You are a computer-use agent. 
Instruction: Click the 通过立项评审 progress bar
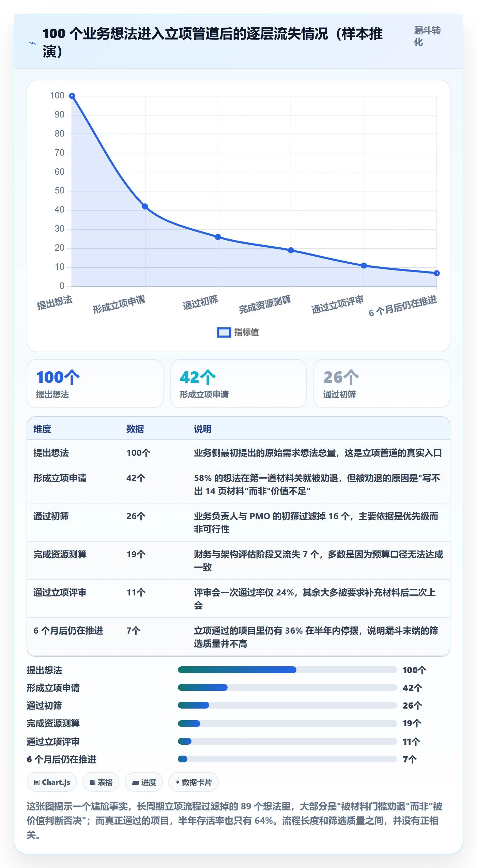[x=288, y=741]
